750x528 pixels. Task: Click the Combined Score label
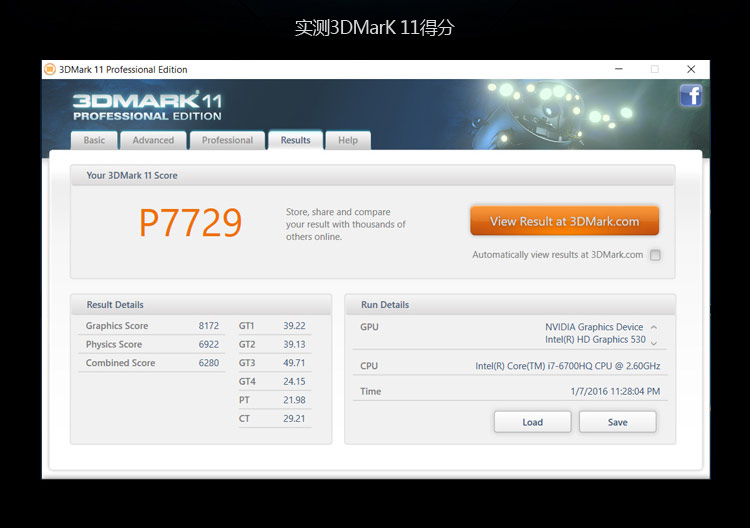coord(121,363)
